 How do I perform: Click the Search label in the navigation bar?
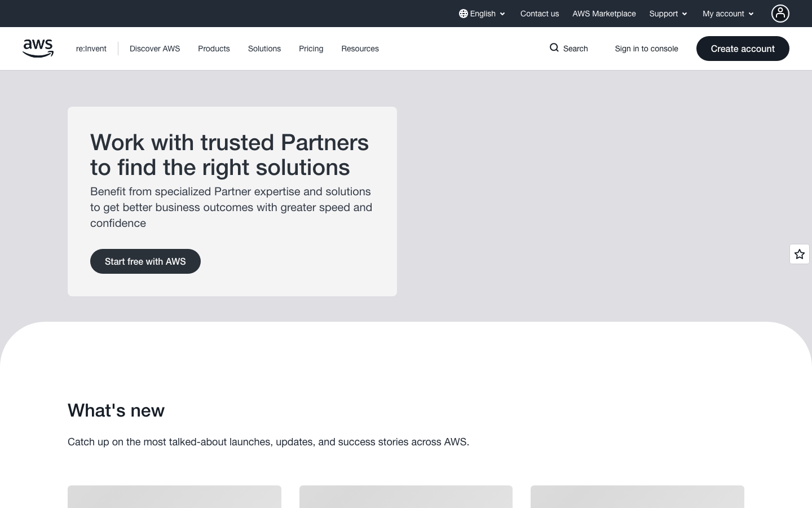[576, 49]
